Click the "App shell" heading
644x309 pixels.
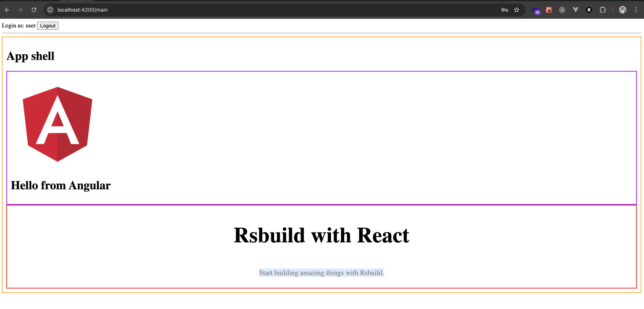pos(30,56)
